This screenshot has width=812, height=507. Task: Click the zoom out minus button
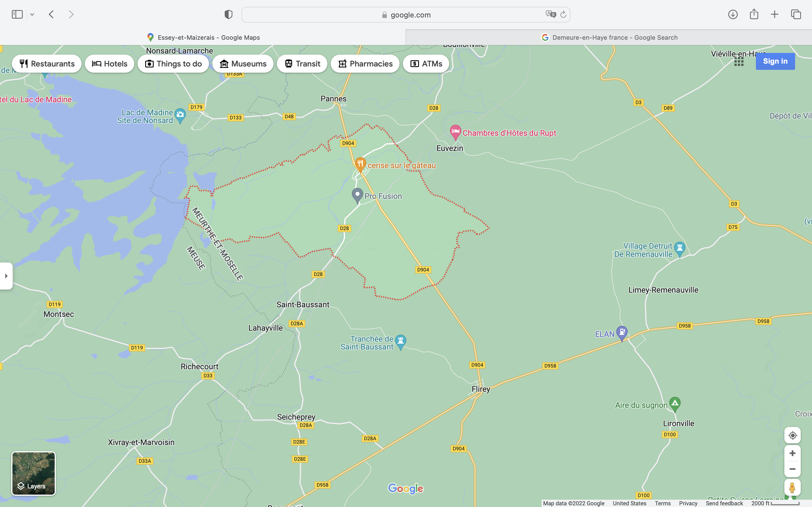[792, 469]
